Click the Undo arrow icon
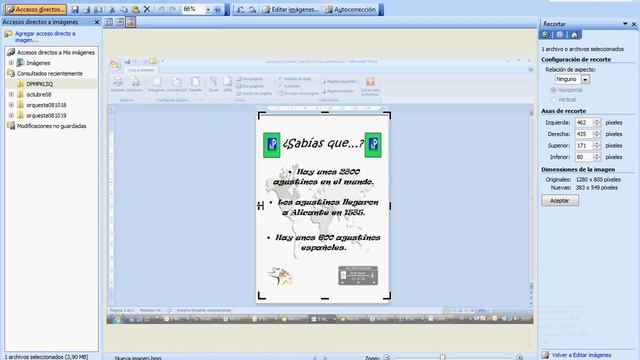 click(x=161, y=9)
